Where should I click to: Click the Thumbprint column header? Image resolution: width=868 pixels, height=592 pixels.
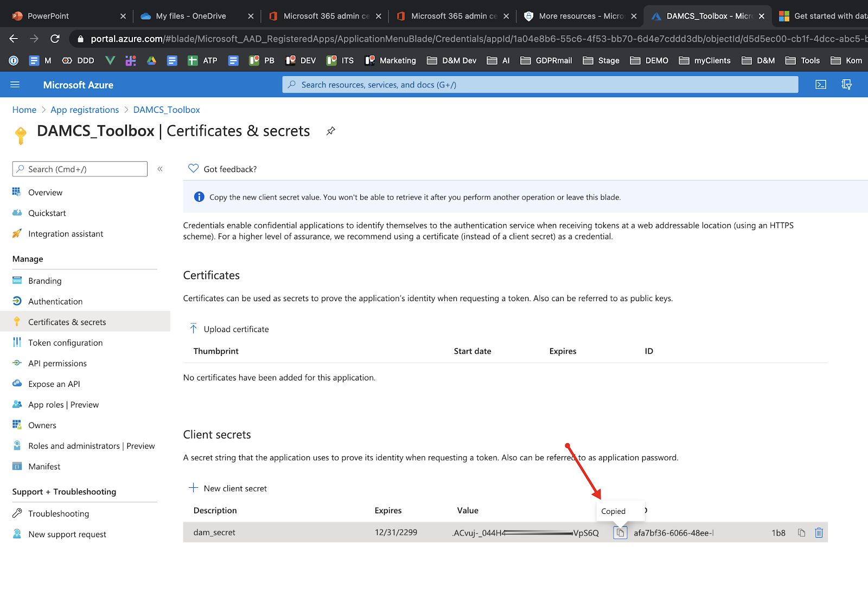tap(216, 351)
